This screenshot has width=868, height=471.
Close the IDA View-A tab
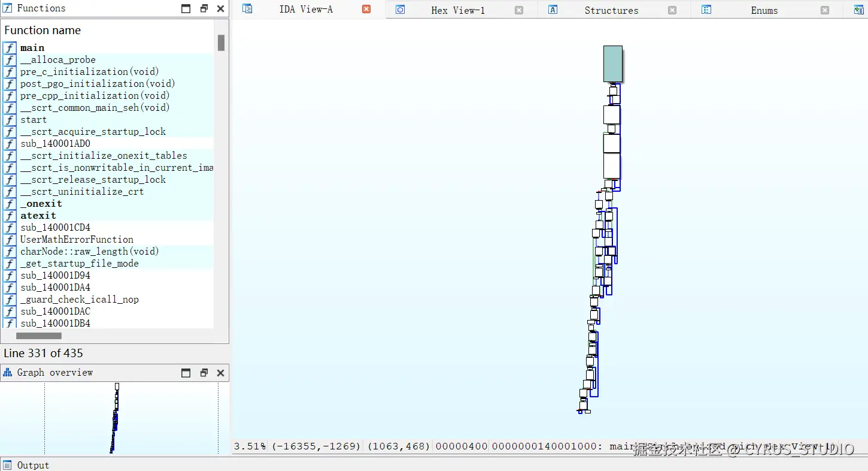(366, 9)
